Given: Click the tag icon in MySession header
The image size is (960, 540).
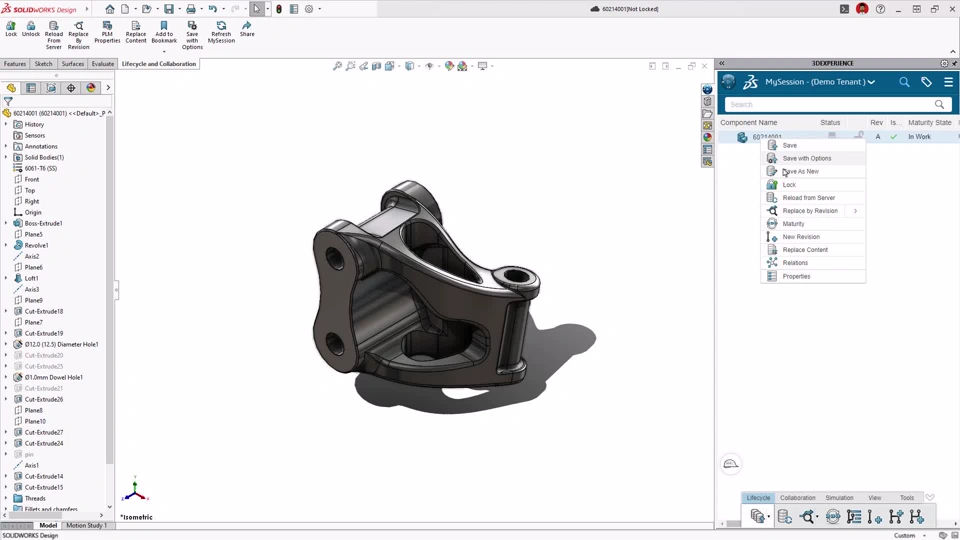Looking at the screenshot, I should [926, 82].
